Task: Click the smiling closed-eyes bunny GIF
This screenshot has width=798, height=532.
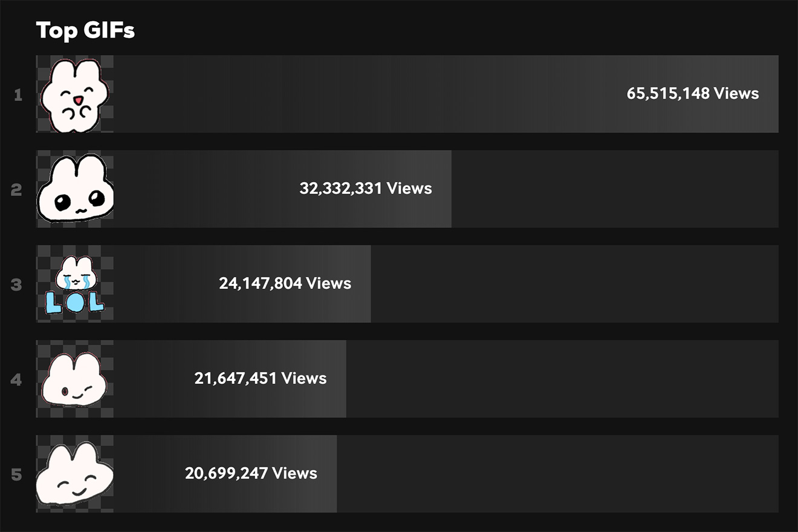Action: pos(75,474)
